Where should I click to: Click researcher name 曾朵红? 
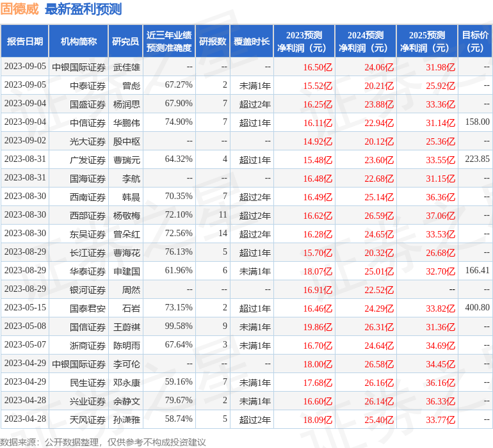[127, 234]
